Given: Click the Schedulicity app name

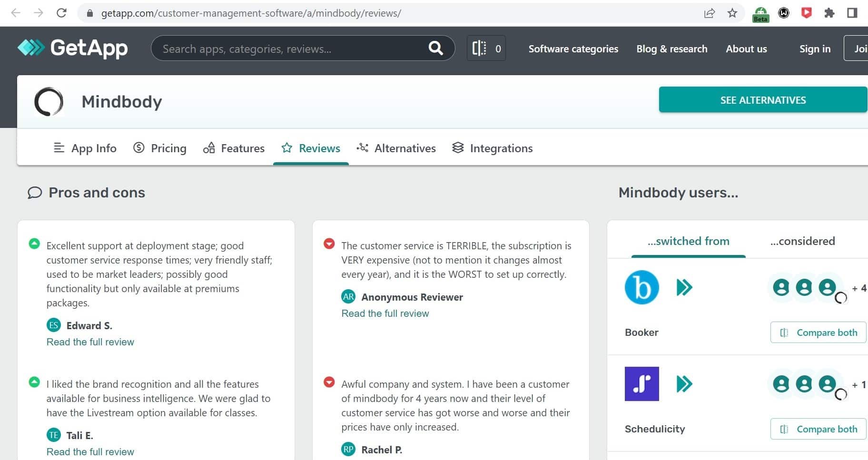Looking at the screenshot, I should pyautogui.click(x=655, y=429).
